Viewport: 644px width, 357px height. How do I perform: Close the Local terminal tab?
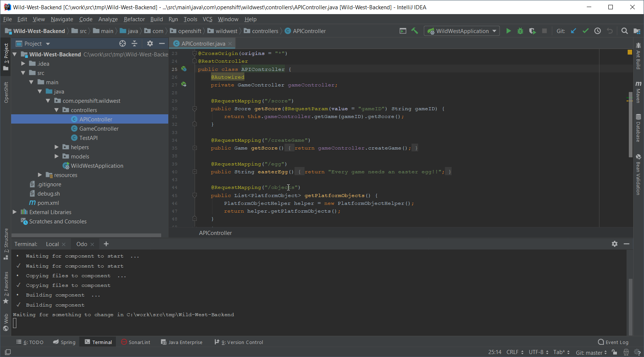click(x=64, y=244)
